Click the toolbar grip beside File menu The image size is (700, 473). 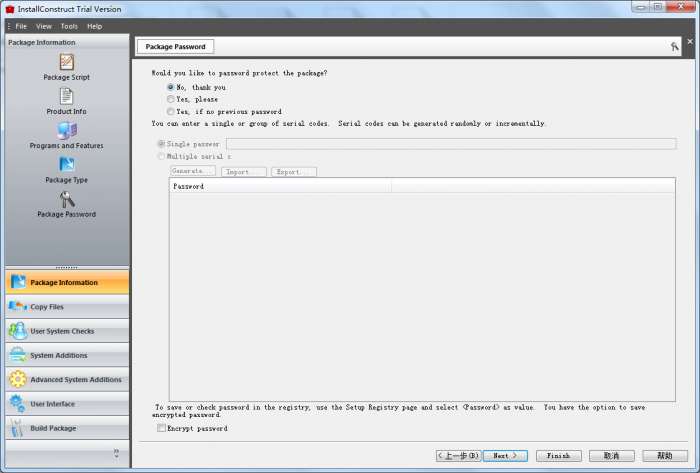9,26
